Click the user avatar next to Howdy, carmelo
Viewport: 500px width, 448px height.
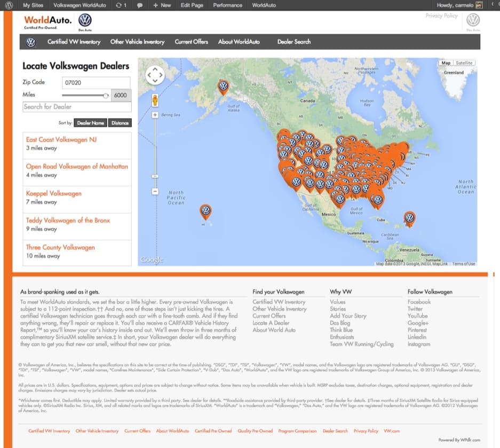point(479,5)
